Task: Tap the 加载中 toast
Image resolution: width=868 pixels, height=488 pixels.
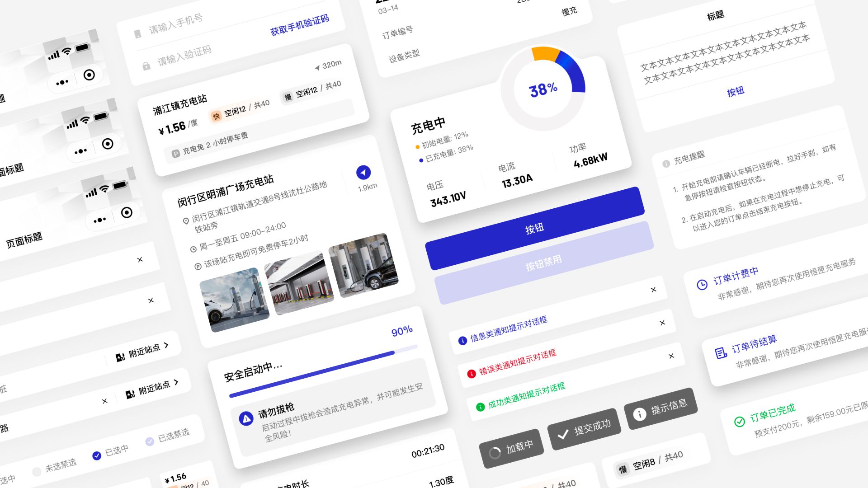Action: 511,448
